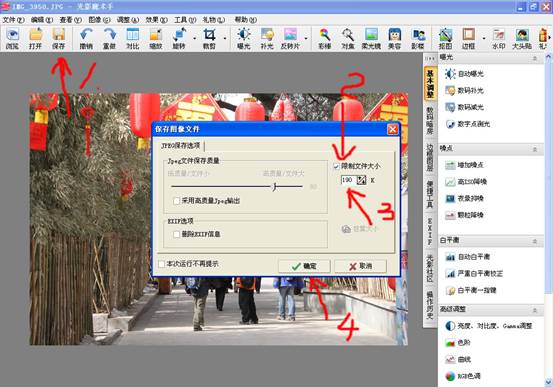Choose 数字点测光 in the right panel

pyautogui.click(x=468, y=124)
